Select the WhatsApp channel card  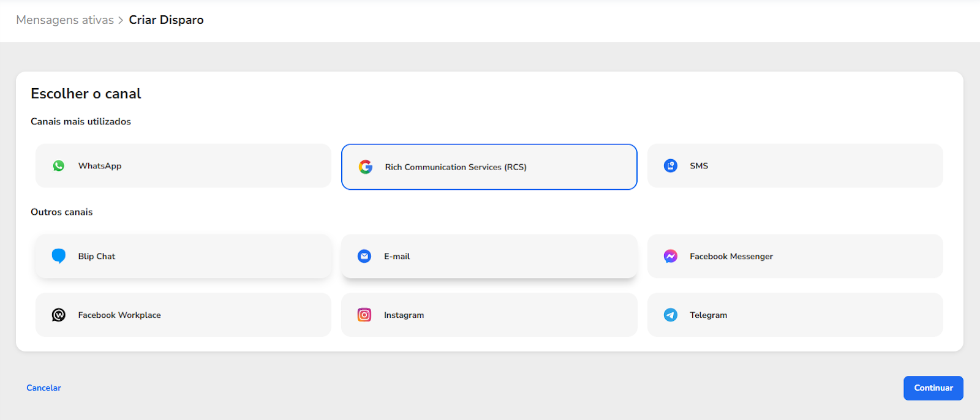pyautogui.click(x=183, y=166)
